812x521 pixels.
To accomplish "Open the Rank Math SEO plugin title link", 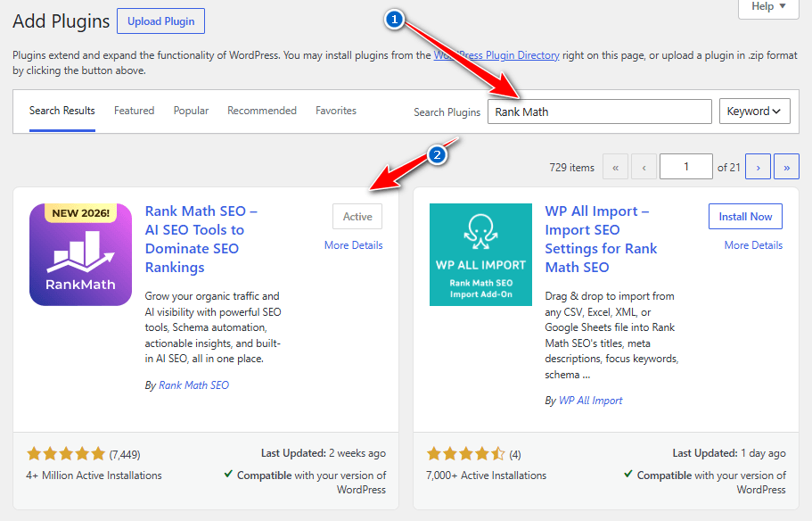I will [201, 239].
